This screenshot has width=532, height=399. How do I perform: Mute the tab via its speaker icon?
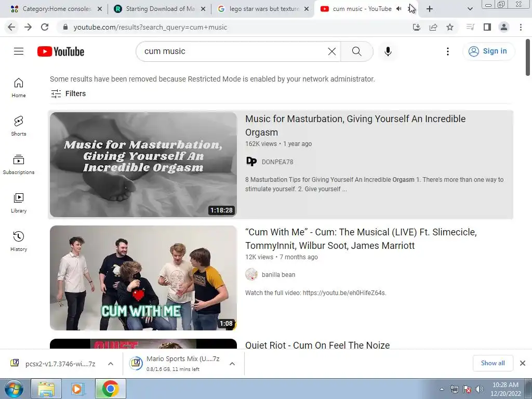399,9
